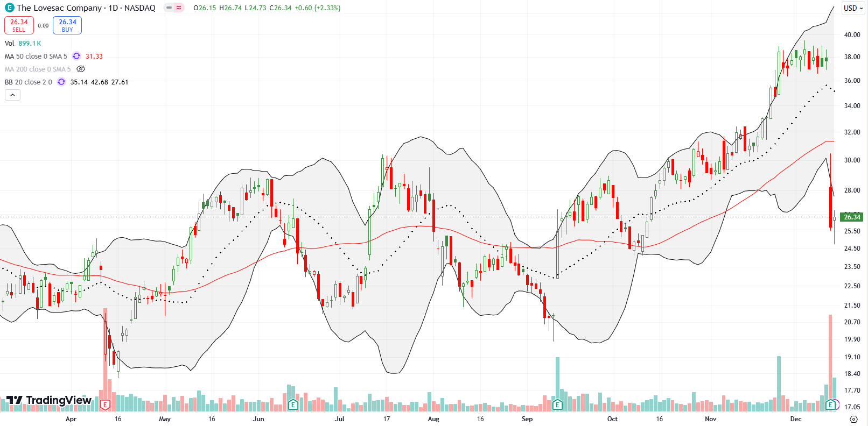Click the NASDAQ exchange label
The width and height of the screenshot is (868, 426).
point(140,8)
